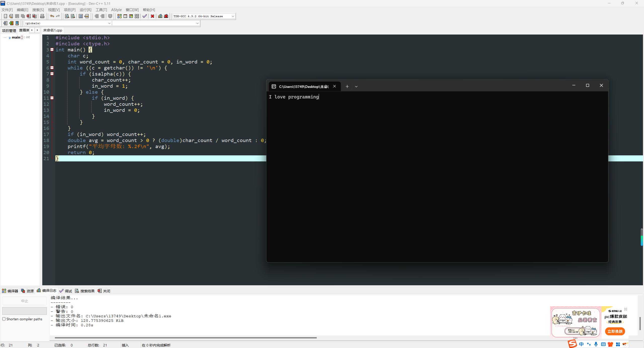Click the Print toolbar icon
Image resolution: width=644 pixels, height=348 pixels.
tap(42, 16)
